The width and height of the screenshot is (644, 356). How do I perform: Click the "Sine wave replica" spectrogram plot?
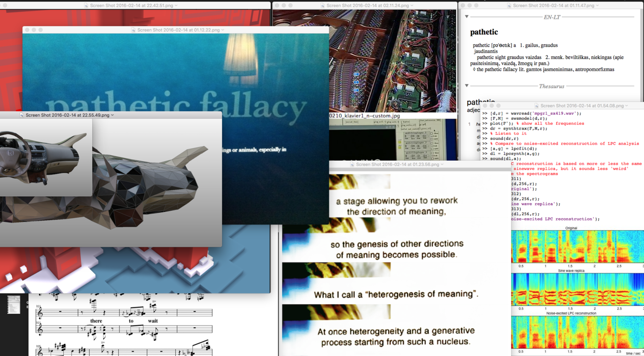(577, 289)
